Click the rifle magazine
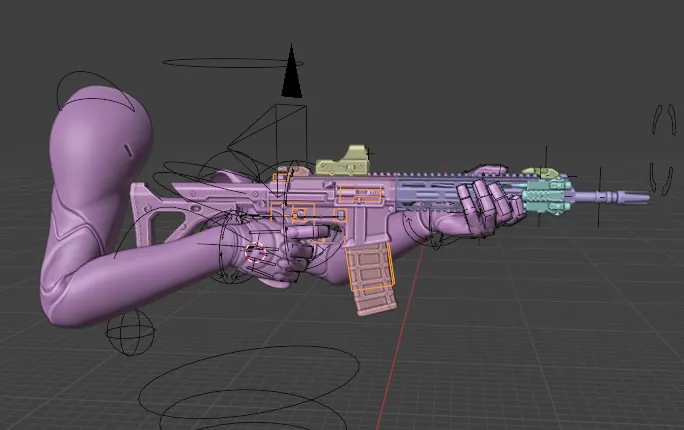The width and height of the screenshot is (684, 430). tap(369, 278)
